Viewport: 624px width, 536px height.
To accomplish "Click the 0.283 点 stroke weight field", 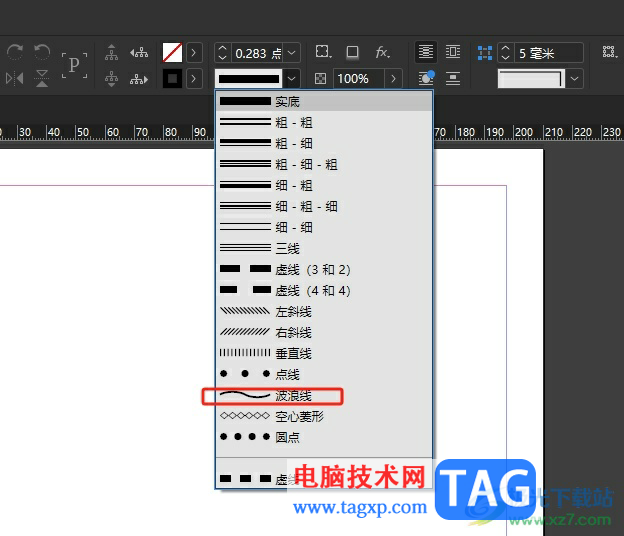I will click(x=257, y=53).
